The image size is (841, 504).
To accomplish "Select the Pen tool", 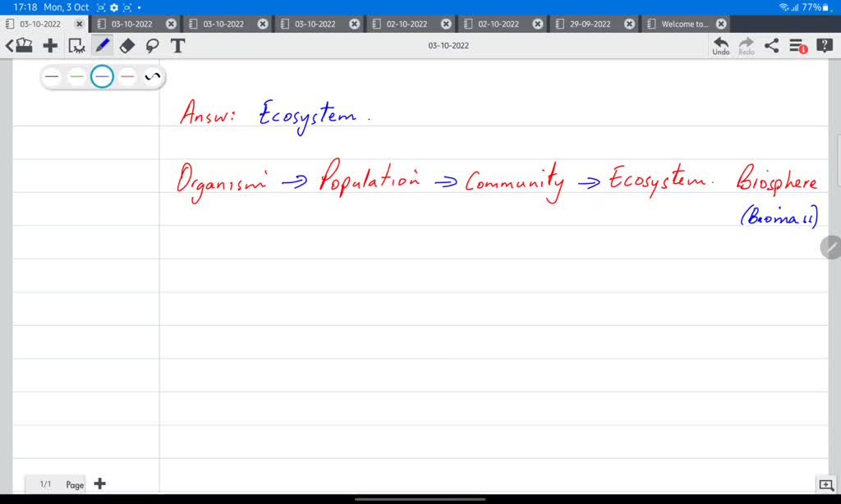I will pyautogui.click(x=102, y=46).
